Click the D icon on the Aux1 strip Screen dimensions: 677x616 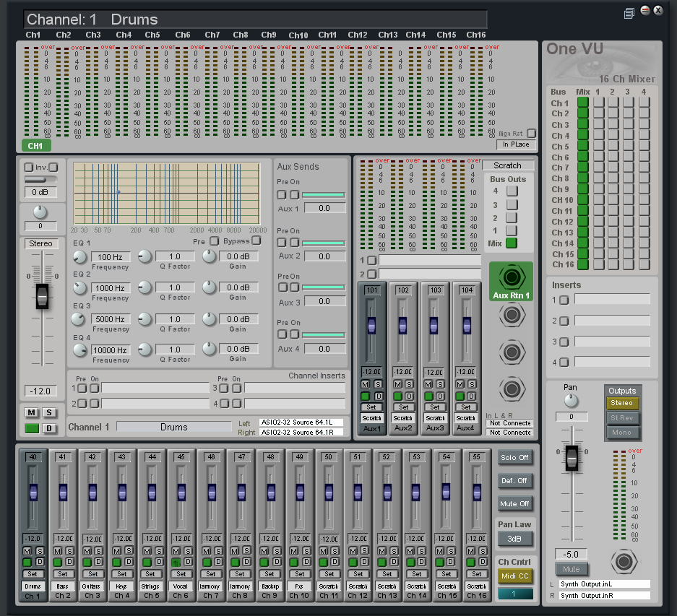[378, 396]
